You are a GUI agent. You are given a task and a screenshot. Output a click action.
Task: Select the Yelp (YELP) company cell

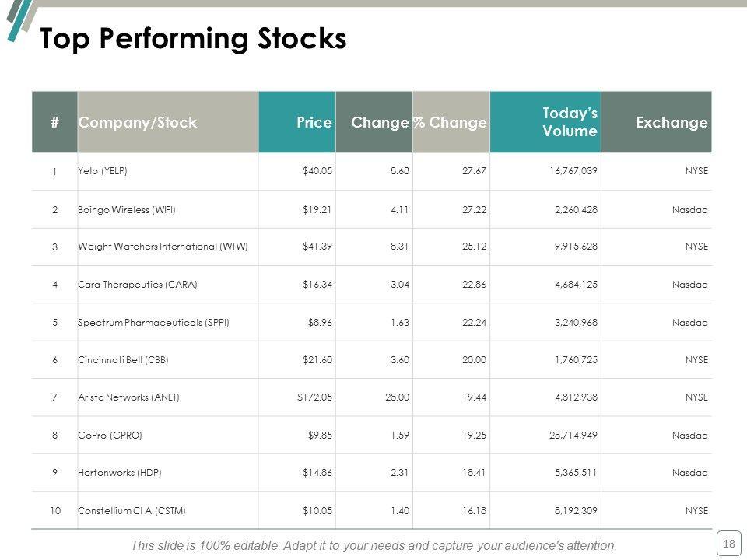point(102,171)
